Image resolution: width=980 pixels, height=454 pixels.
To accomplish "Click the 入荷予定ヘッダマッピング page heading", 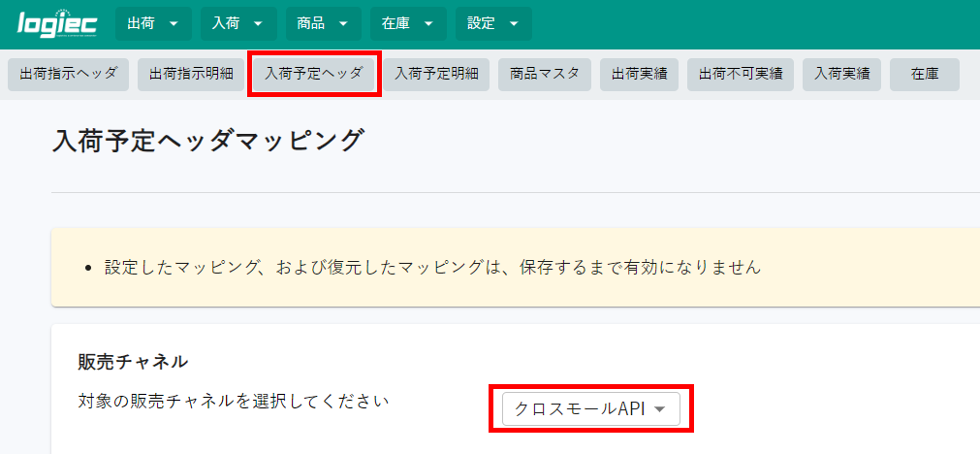I will (208, 141).
